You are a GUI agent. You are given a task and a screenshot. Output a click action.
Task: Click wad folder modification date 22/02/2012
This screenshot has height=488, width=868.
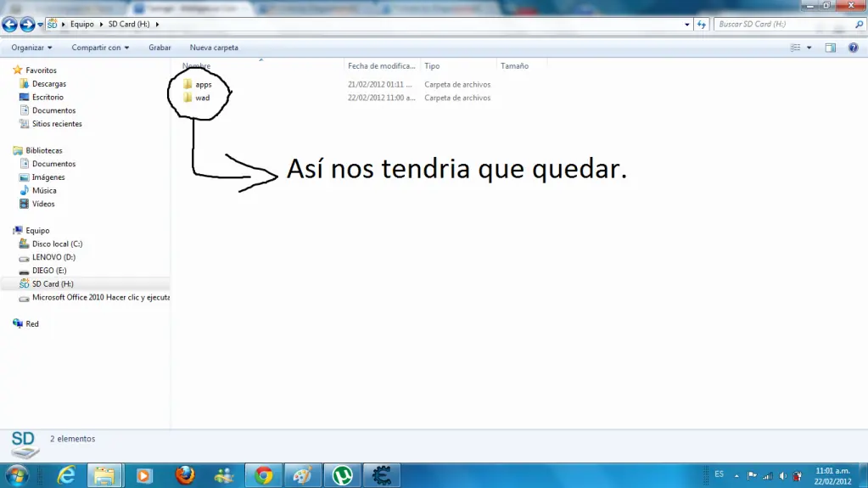click(382, 98)
